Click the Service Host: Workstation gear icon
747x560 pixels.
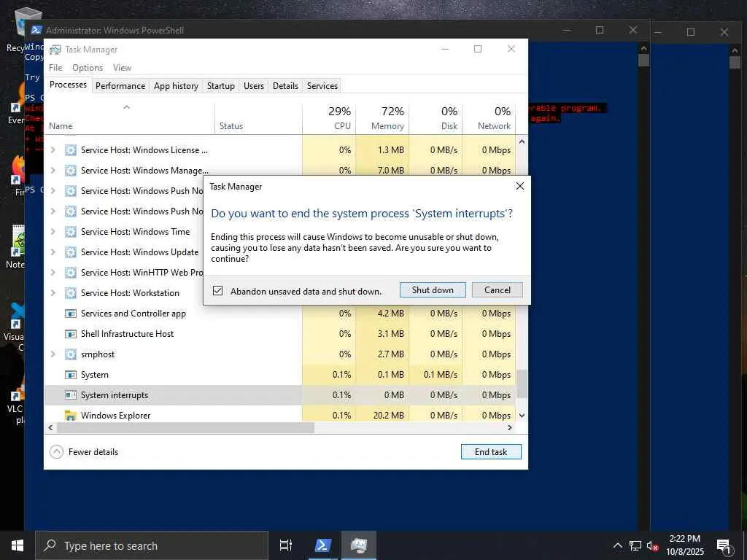coord(71,293)
